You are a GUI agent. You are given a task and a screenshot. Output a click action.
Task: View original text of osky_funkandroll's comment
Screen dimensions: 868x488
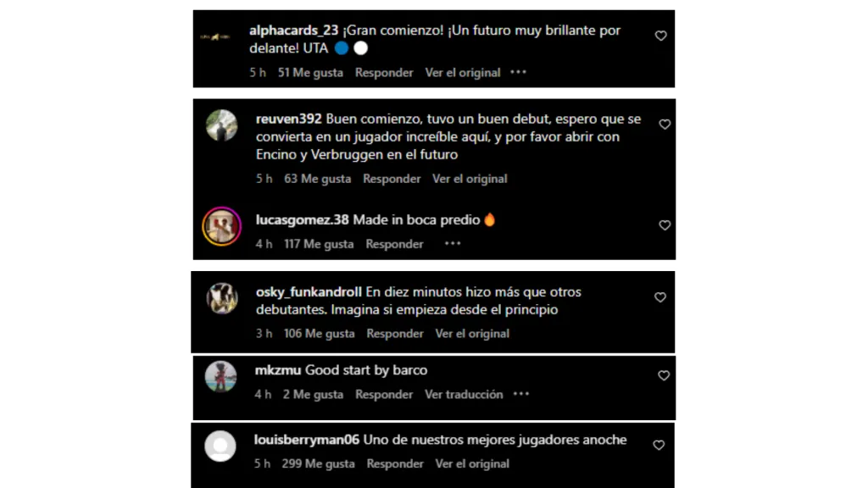point(471,334)
